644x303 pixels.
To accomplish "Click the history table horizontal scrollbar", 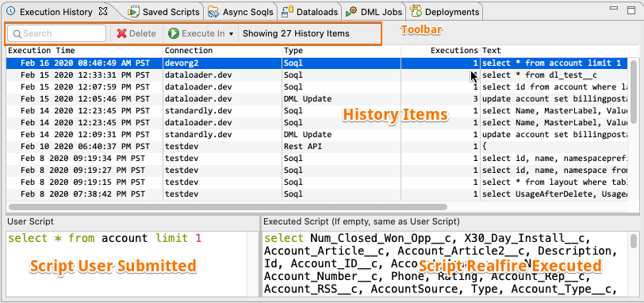I will 228,207.
